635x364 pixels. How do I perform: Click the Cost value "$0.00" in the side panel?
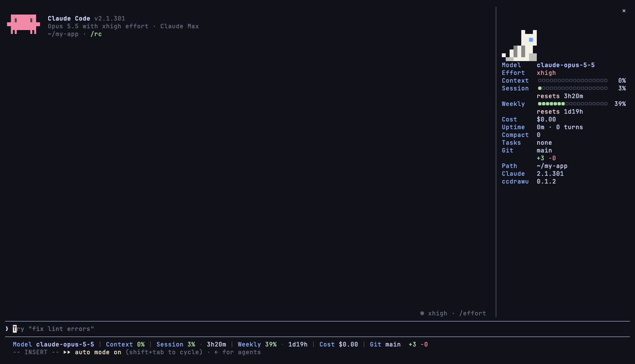(x=546, y=119)
